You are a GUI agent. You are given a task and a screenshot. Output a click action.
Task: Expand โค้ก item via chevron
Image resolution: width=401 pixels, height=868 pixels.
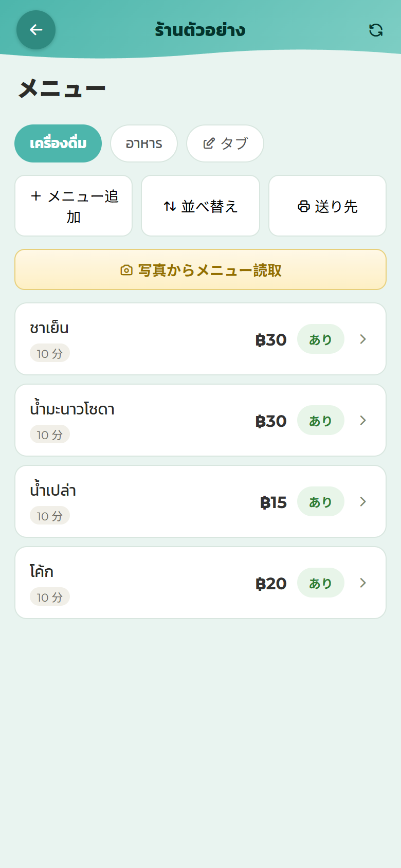coord(363,583)
